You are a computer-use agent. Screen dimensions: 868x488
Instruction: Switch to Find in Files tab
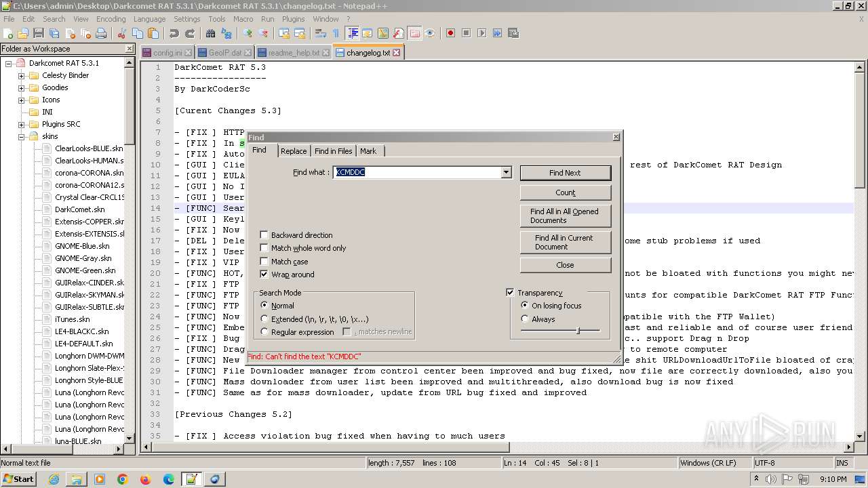tap(333, 151)
